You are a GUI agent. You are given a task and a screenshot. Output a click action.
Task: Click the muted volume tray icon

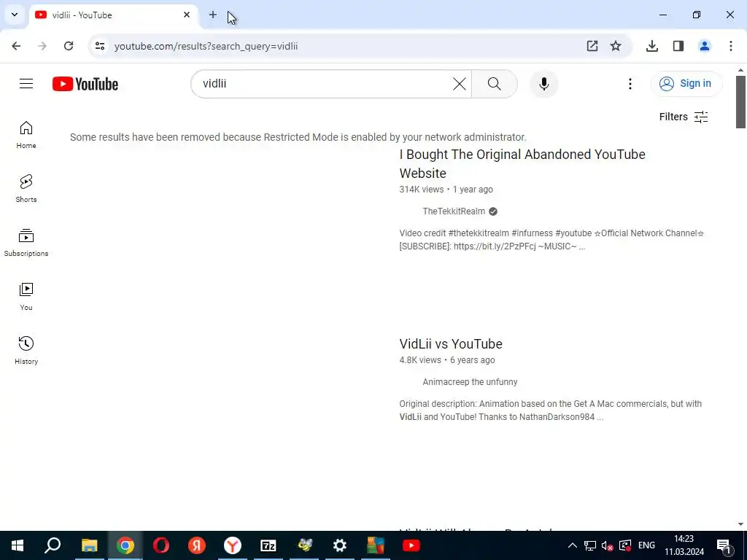point(607,545)
